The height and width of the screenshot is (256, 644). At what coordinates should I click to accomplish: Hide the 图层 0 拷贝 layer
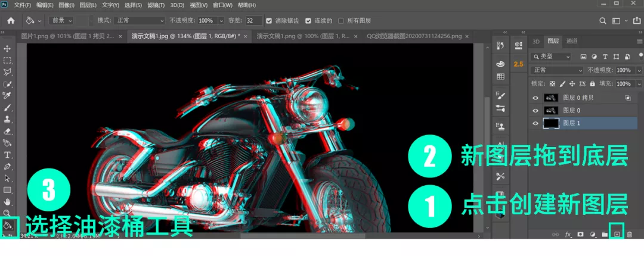coord(535,98)
